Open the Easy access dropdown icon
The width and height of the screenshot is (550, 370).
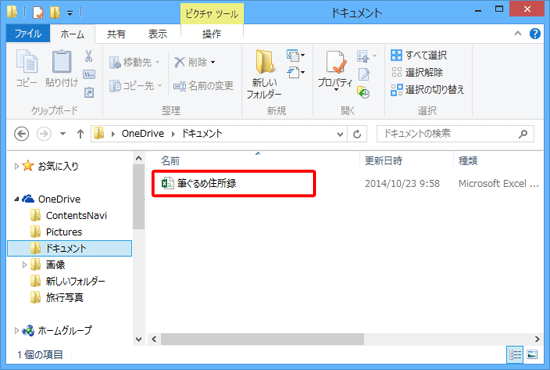coord(295,73)
